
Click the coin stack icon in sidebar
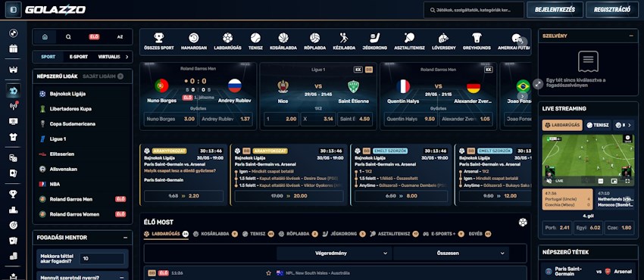pos(13,257)
